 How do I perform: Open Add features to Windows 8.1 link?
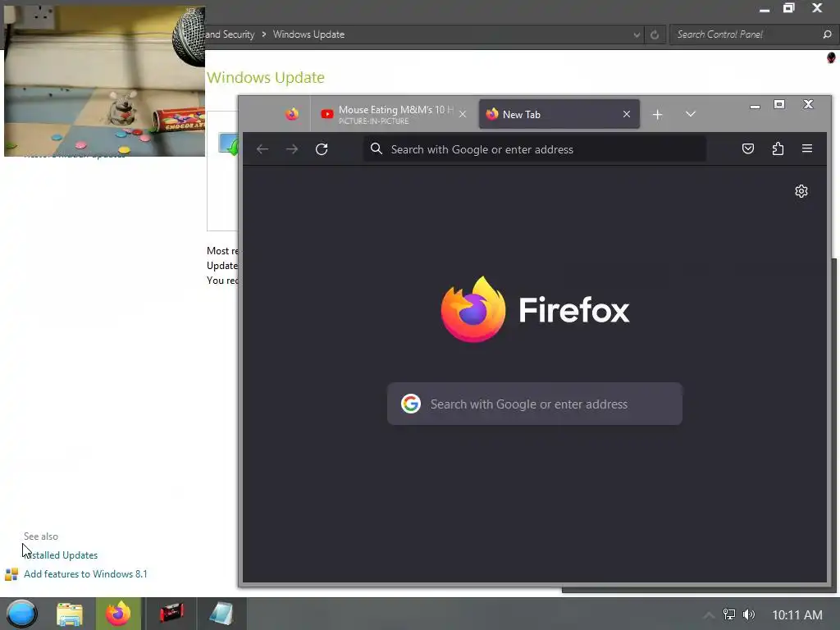click(85, 574)
